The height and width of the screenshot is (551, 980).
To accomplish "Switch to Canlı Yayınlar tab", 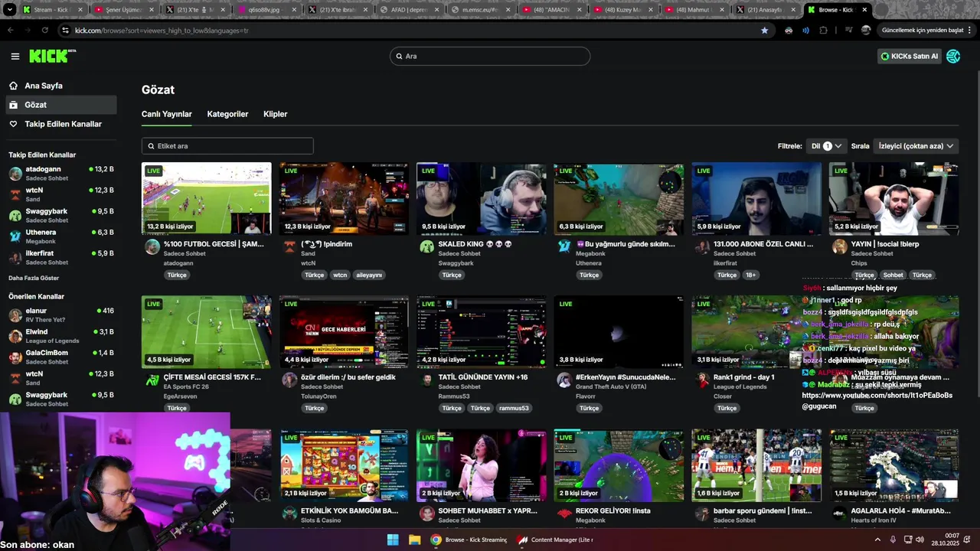I will tap(167, 114).
